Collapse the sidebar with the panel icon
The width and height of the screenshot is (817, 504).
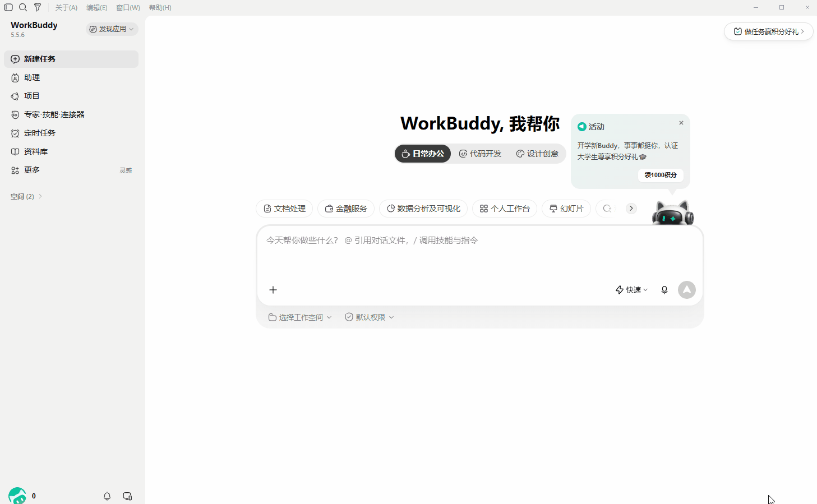(8, 7)
